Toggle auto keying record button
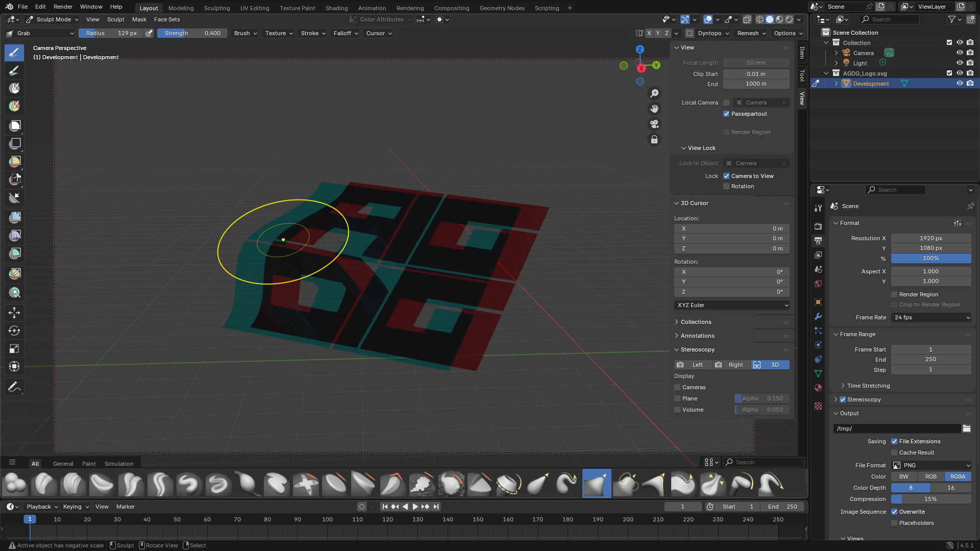This screenshot has height=551, width=980. 362,507
